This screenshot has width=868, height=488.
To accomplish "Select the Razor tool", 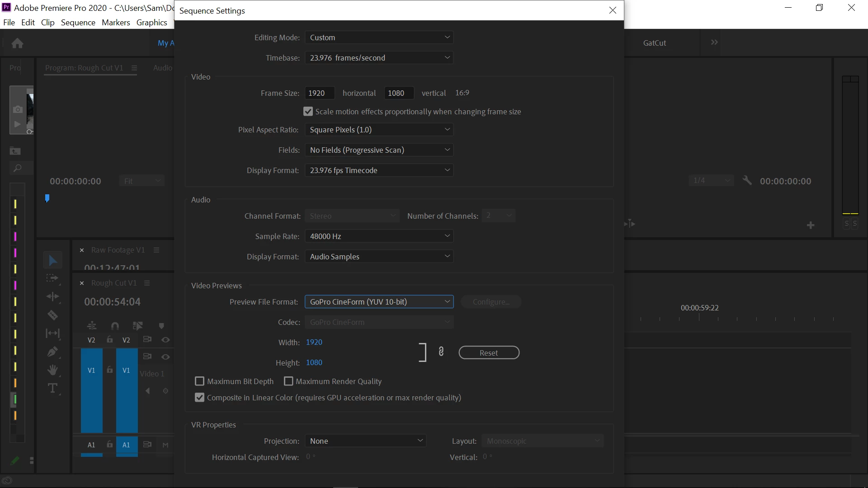I will [52, 315].
